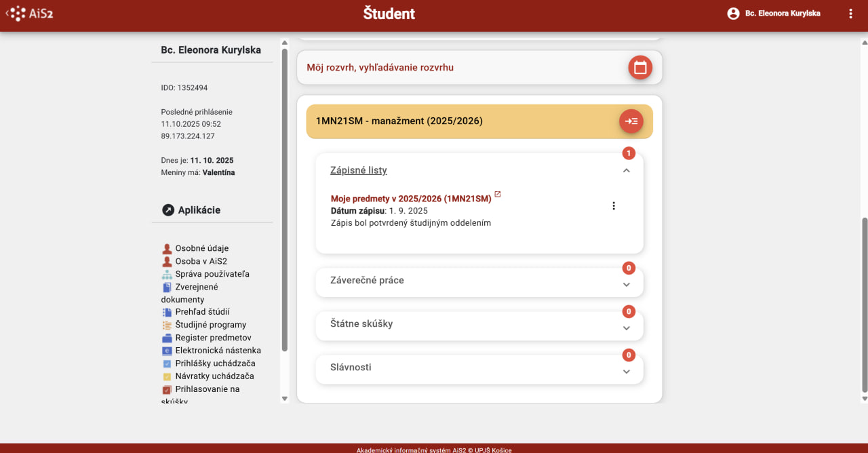Image resolution: width=868 pixels, height=453 pixels.
Task: Click the external link icon after Moje predmety
Action: pos(497,195)
